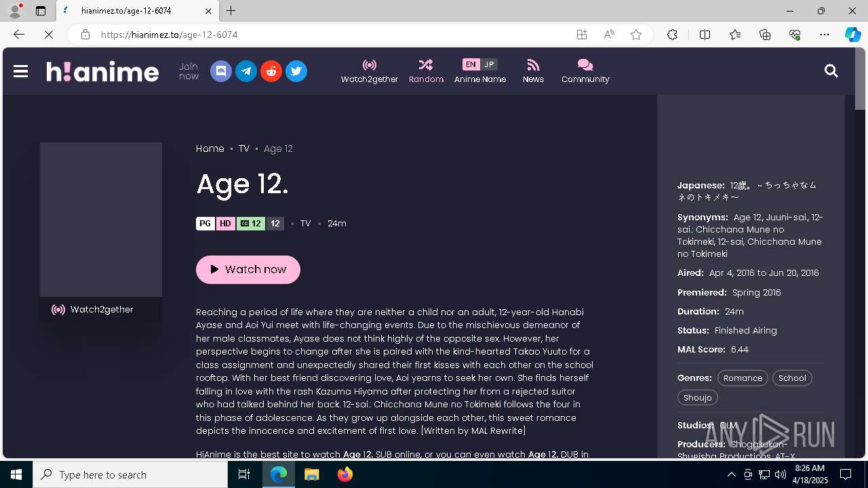Screen dimensions: 868x488
Task: Launch Firefox from the taskbar
Action: point(344,474)
